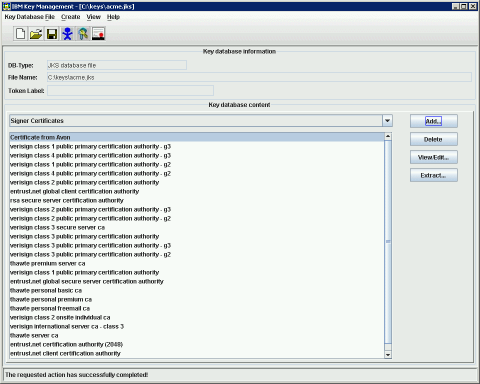Open the Help menu
Viewport: 480px width, 384px height.
pyautogui.click(x=113, y=17)
